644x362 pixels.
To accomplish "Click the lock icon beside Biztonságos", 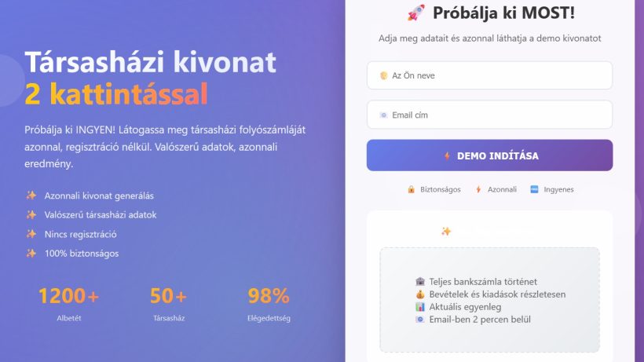I will 411,189.
